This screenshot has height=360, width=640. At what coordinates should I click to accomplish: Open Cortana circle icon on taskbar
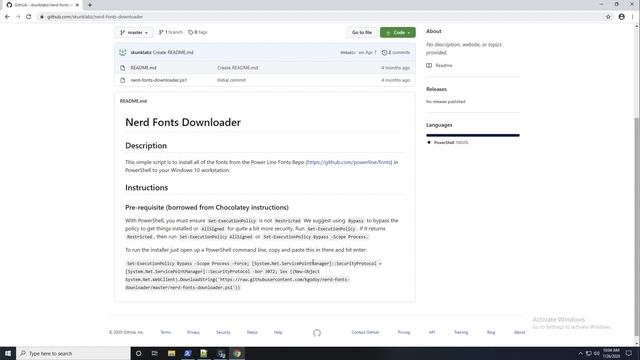(139, 353)
